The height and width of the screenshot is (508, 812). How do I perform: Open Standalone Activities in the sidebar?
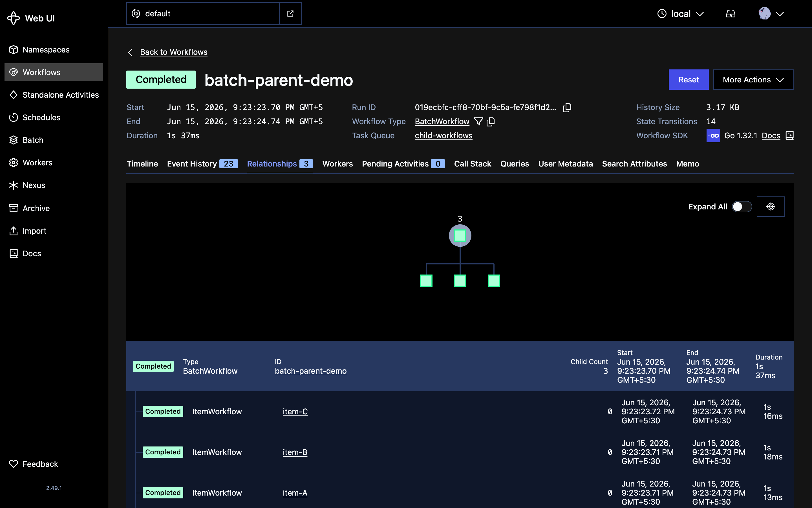tap(54, 95)
